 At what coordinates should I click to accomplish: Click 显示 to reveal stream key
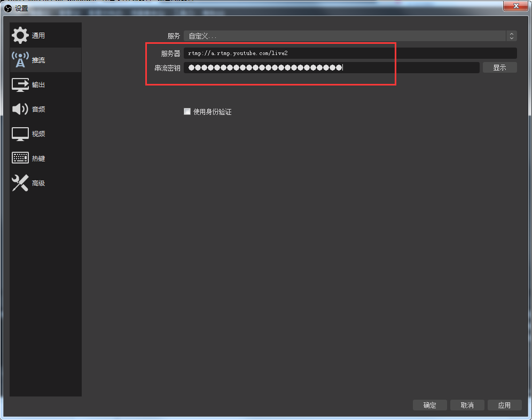(500, 67)
